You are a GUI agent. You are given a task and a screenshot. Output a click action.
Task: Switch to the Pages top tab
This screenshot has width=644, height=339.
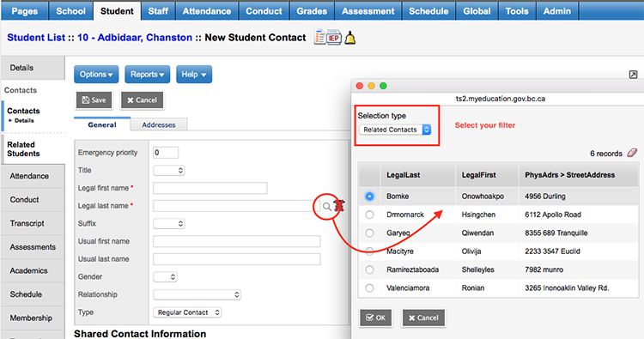[25, 11]
